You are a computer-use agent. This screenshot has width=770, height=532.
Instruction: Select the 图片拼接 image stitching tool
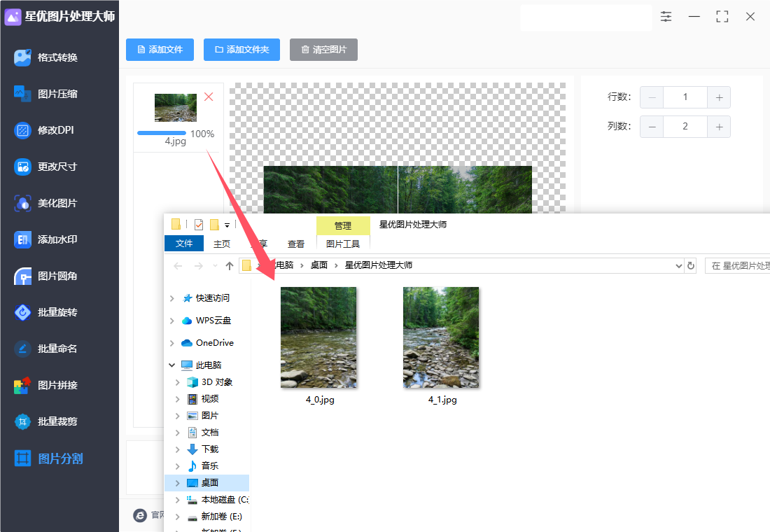pos(45,385)
